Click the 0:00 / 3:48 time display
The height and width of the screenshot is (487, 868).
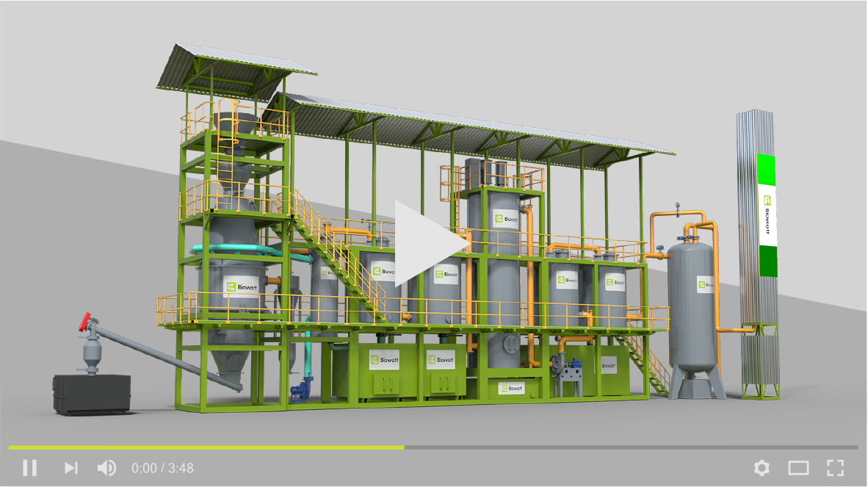162,468
